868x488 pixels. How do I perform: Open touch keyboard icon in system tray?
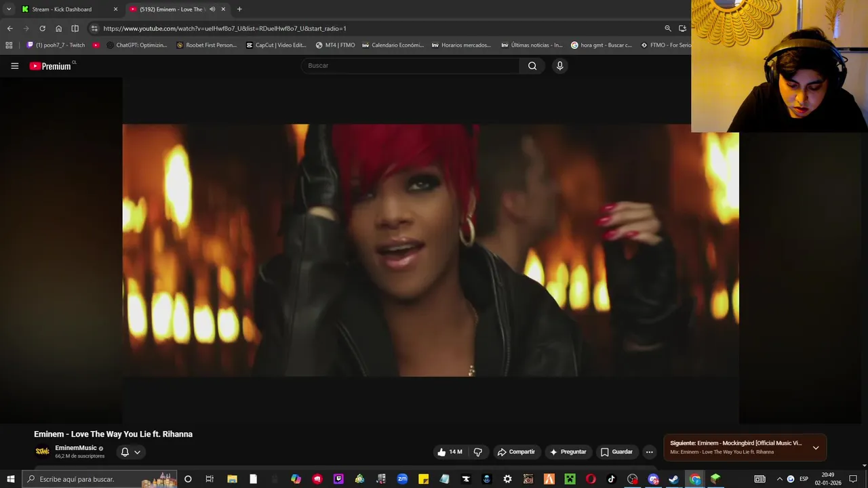760,479
